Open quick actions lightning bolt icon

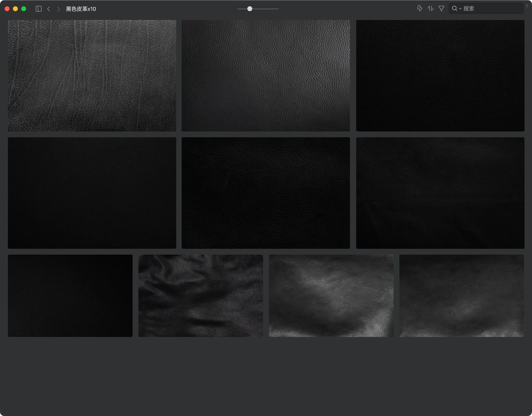pyautogui.click(x=419, y=9)
